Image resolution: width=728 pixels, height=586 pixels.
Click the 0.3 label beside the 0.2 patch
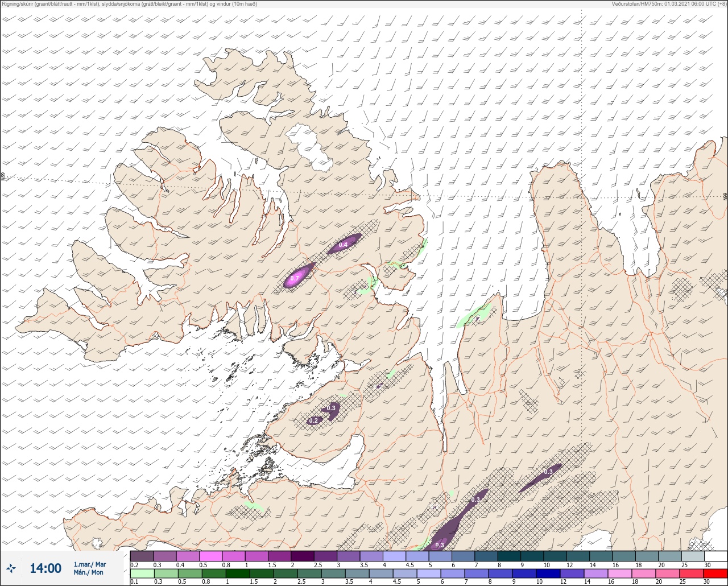tap(332, 408)
